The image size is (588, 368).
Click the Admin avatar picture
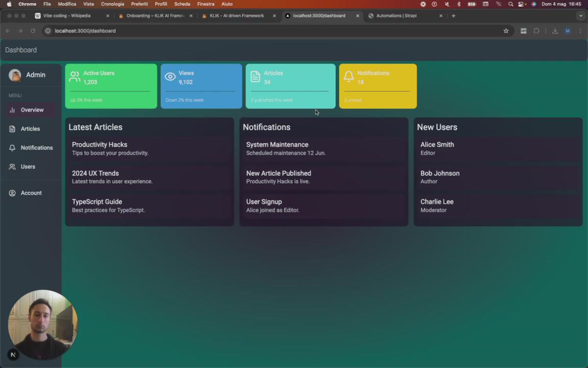(x=15, y=75)
